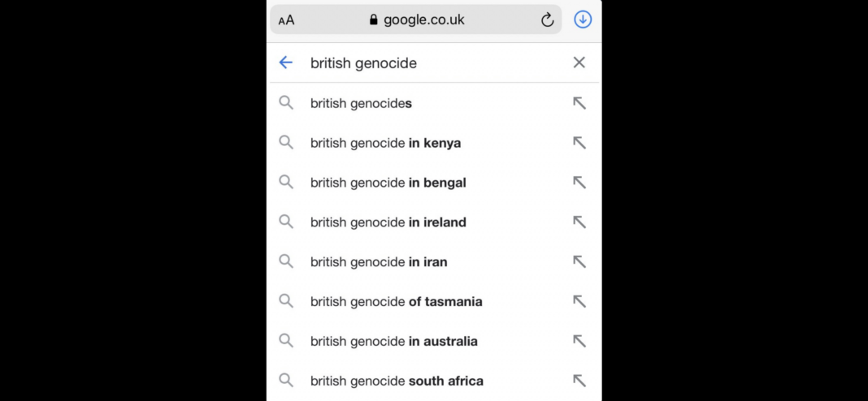Insert 'in iran' suggestion via arrow icon

coord(579,261)
